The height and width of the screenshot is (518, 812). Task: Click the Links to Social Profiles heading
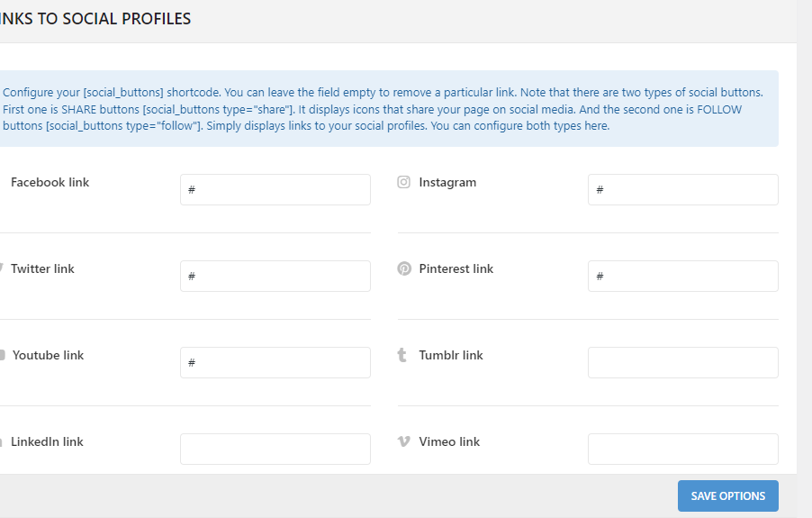(x=95, y=19)
